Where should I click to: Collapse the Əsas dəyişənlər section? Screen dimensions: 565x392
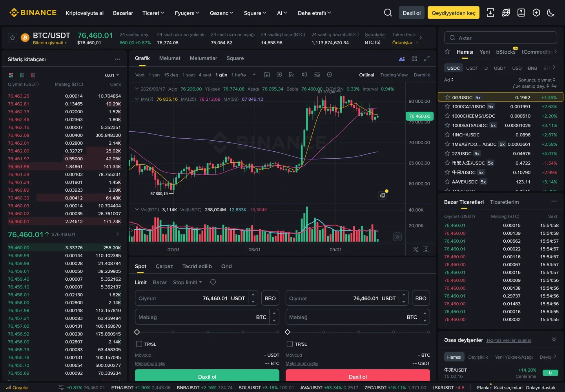point(554,339)
